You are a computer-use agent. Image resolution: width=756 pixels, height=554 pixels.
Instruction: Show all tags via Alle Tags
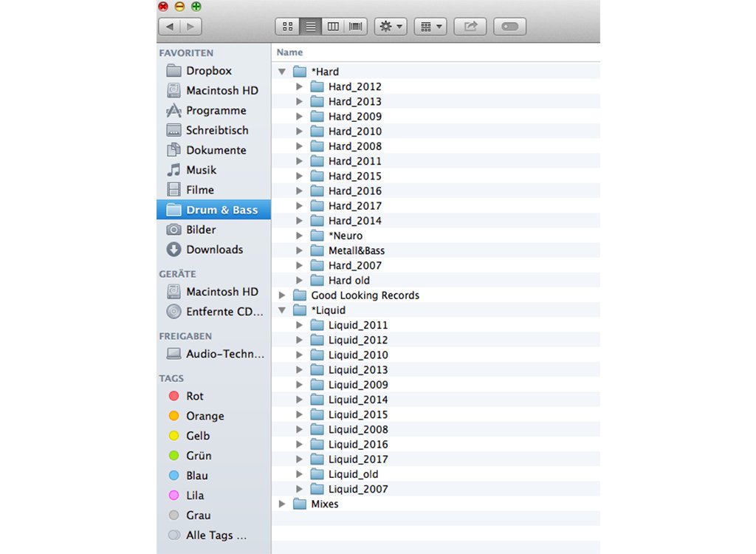[216, 536]
